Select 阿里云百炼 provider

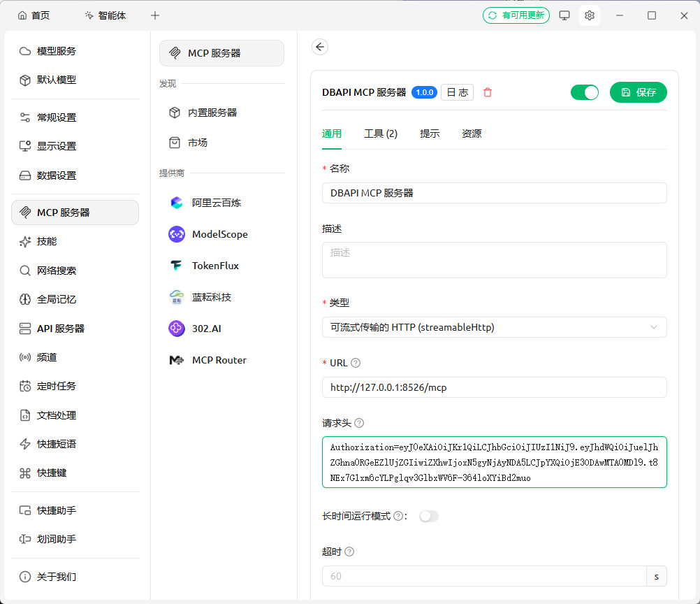[222, 203]
